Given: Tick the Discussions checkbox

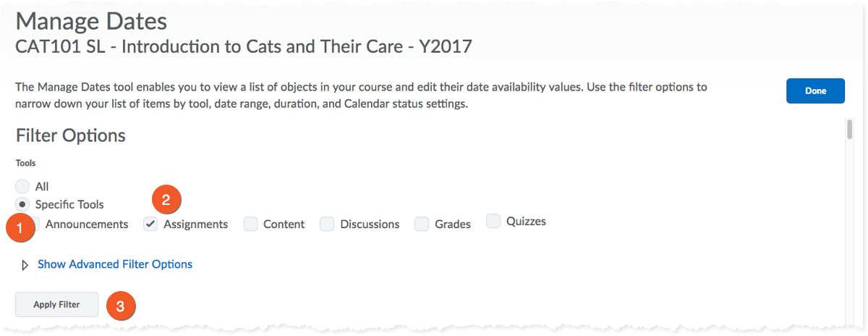Looking at the screenshot, I should click(327, 224).
